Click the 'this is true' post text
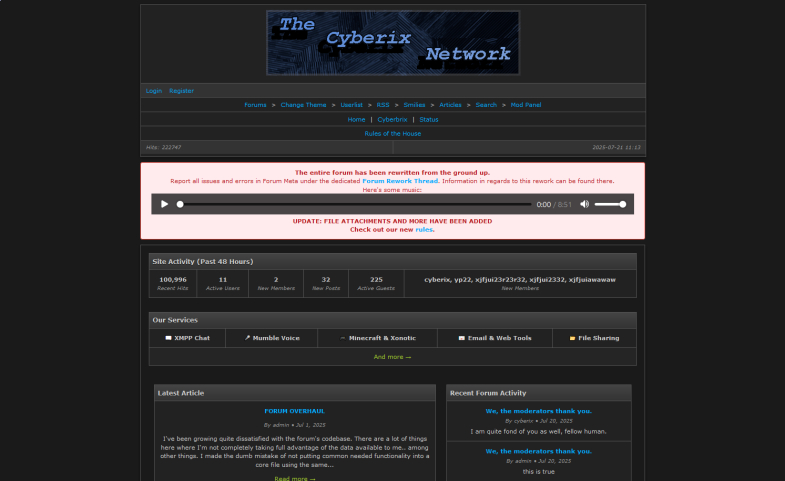785x481 pixels. pyautogui.click(x=539, y=472)
